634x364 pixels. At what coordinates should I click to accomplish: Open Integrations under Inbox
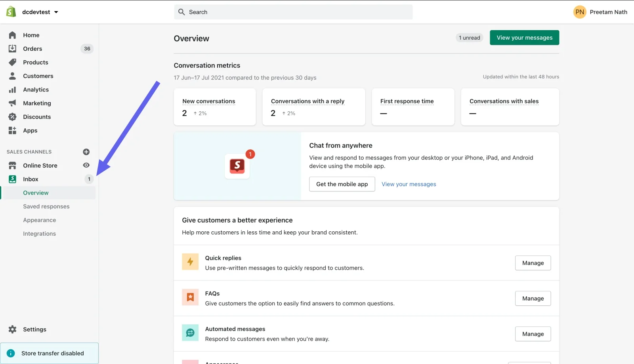tap(39, 234)
